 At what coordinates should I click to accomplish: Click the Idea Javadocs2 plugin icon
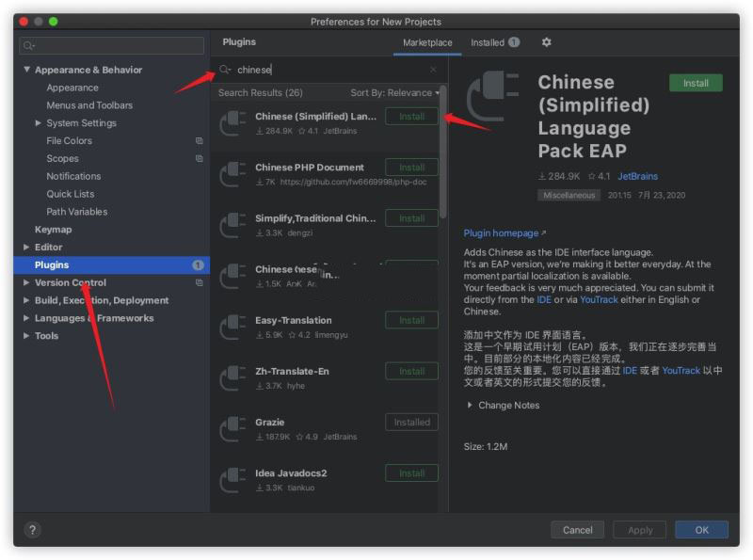tap(232, 479)
